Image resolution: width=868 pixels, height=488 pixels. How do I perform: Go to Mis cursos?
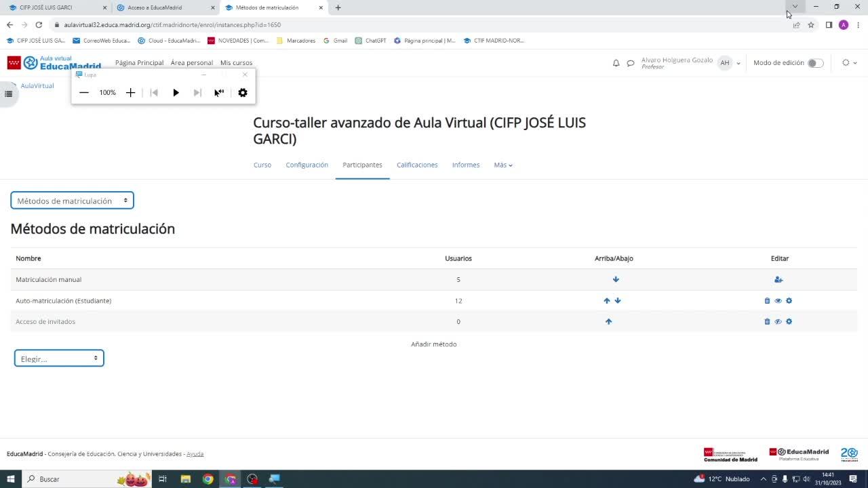pos(236,63)
